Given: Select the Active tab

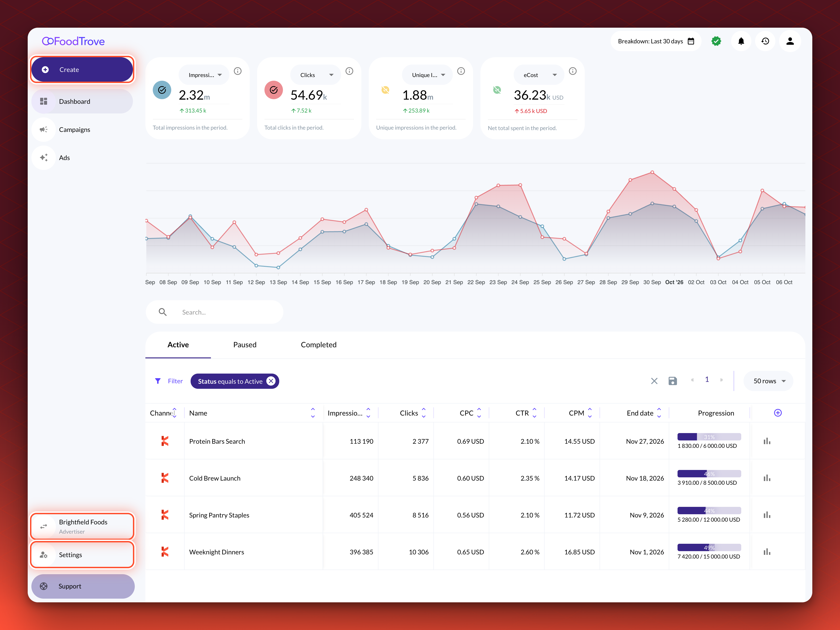Looking at the screenshot, I should click(x=178, y=345).
